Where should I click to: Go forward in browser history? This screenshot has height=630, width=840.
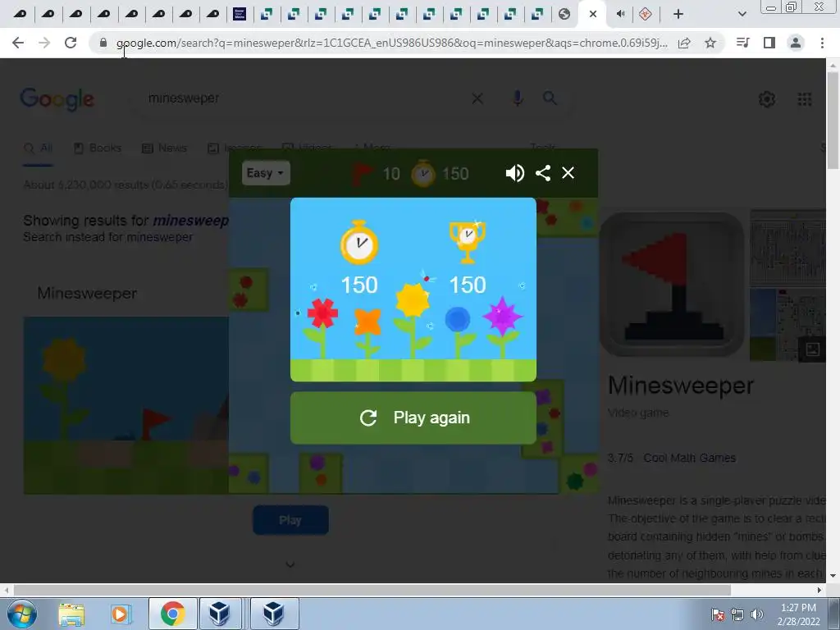click(44, 43)
